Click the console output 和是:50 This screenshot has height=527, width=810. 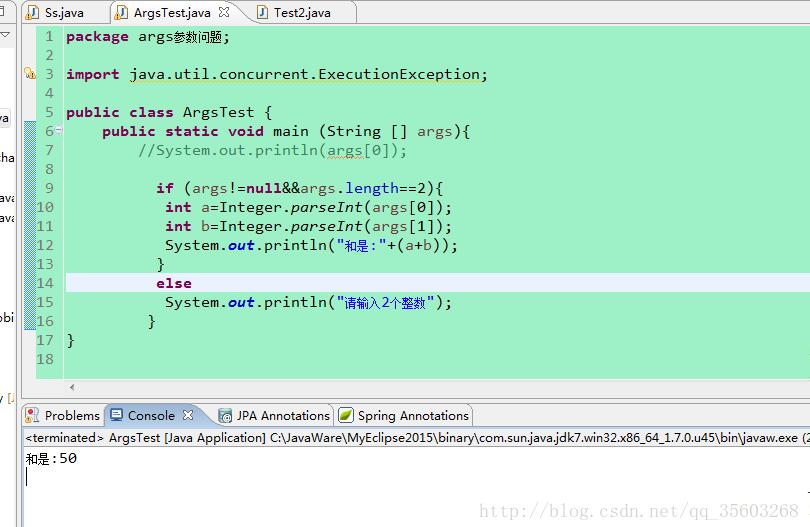click(x=52, y=458)
